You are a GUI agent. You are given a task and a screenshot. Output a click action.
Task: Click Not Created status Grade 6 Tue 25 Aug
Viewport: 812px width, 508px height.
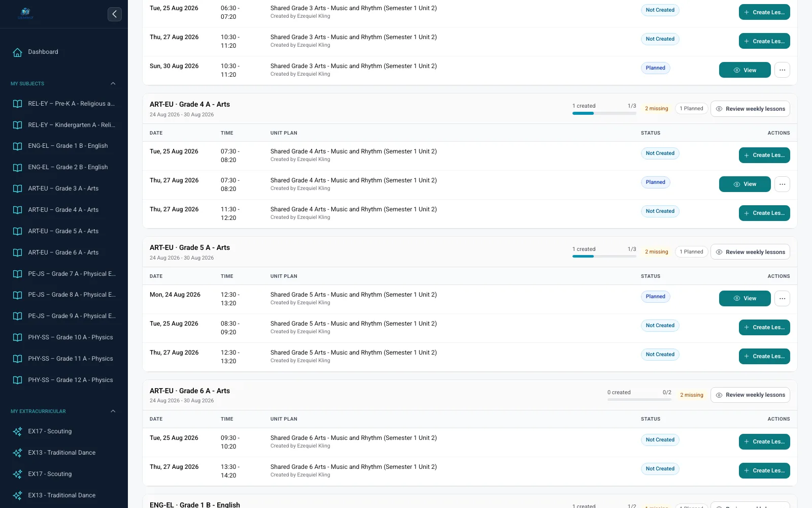660,440
